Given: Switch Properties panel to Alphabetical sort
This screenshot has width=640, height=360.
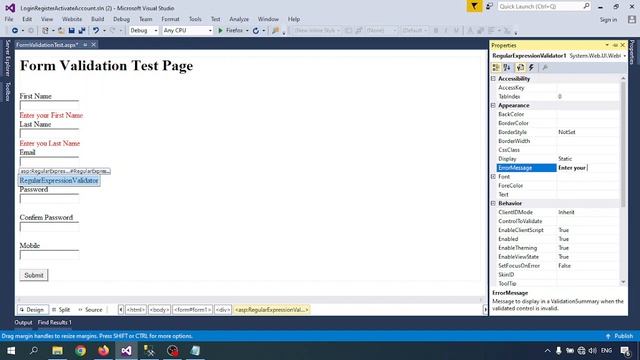Looking at the screenshot, I should tap(507, 68).
